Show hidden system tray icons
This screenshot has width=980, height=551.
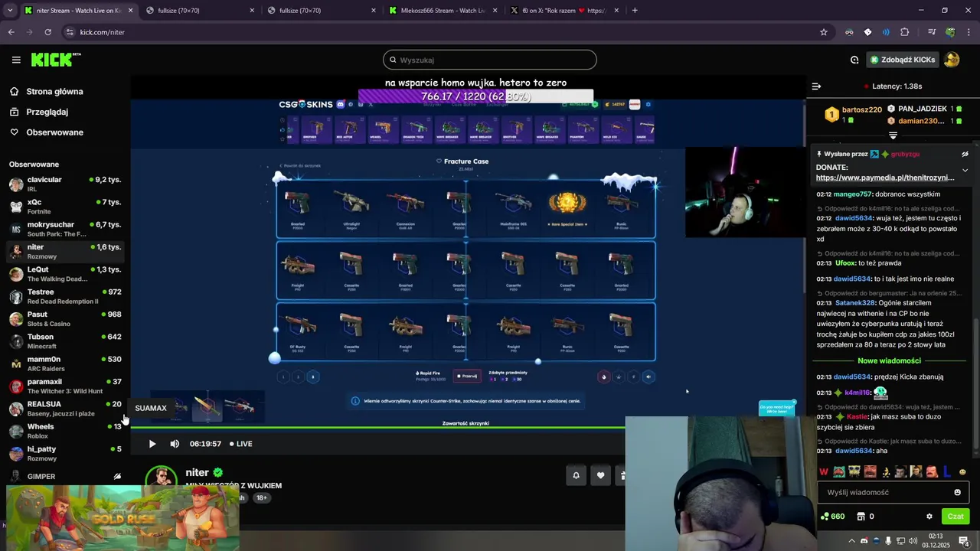tap(851, 541)
